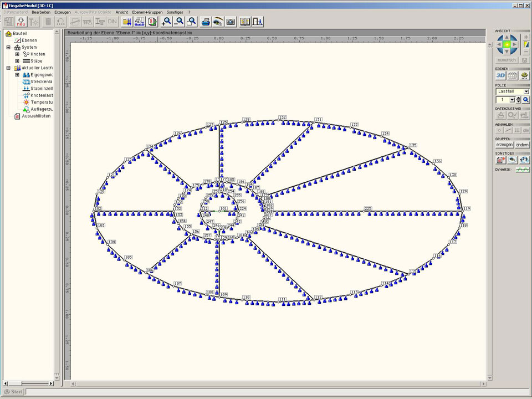Collapse the System tree node
Image resolution: width=532 pixels, height=399 pixels.
[x=8, y=47]
